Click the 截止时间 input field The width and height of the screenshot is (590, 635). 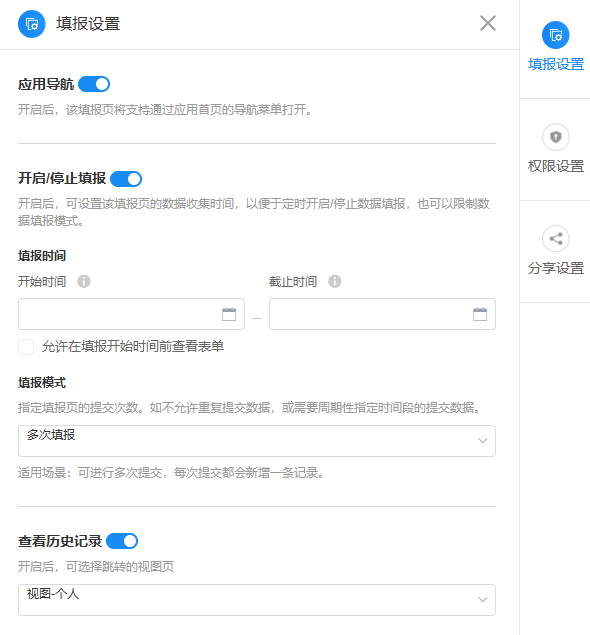point(382,314)
